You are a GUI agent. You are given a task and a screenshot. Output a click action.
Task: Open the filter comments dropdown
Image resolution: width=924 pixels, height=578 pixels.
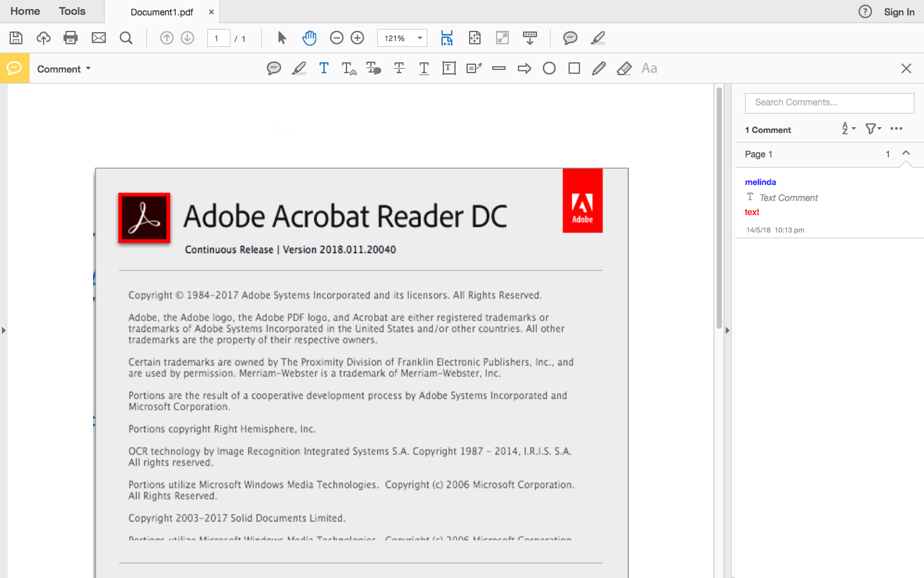point(873,128)
